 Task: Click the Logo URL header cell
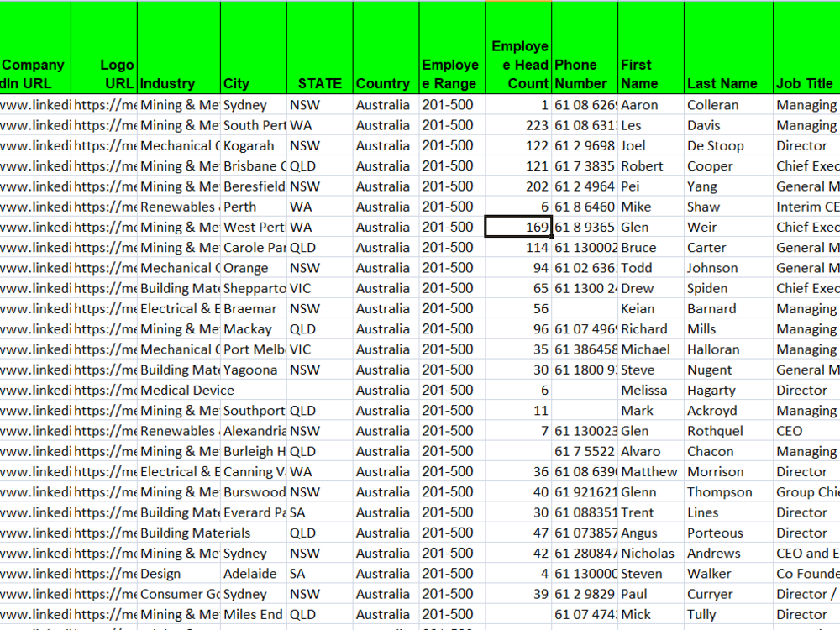point(104,48)
